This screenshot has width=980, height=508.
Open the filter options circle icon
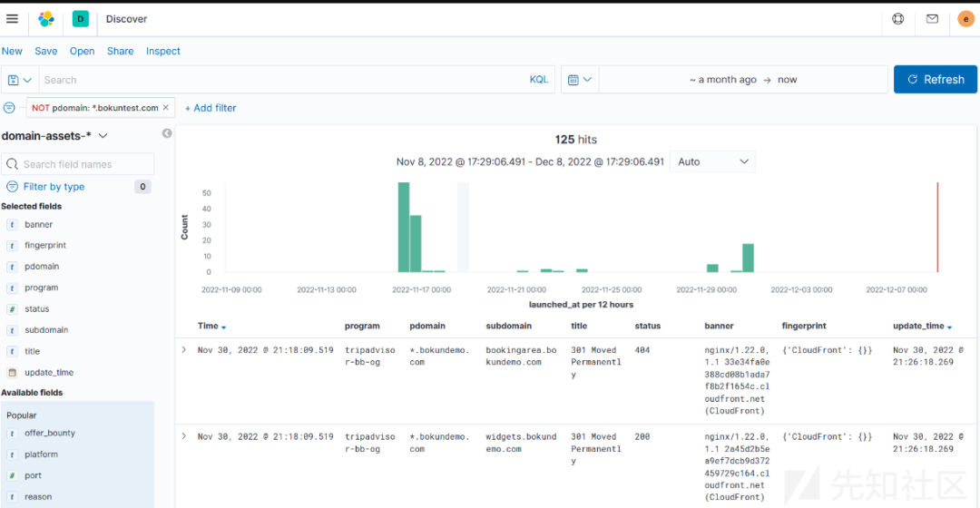(x=9, y=107)
